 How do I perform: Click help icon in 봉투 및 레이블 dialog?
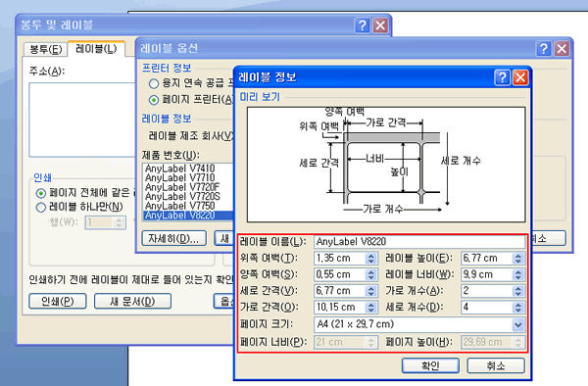click(362, 25)
